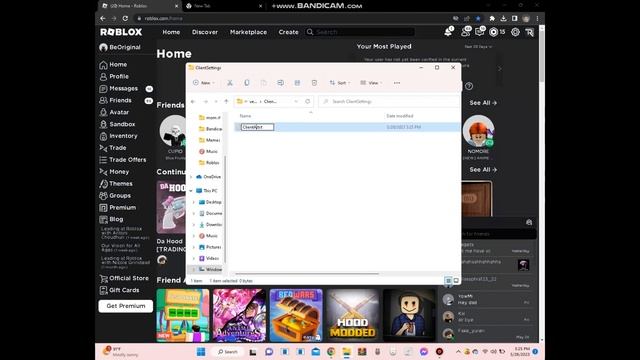Collapse the This PC tree node
The width and height of the screenshot is (640, 360).
pyautogui.click(x=191, y=191)
